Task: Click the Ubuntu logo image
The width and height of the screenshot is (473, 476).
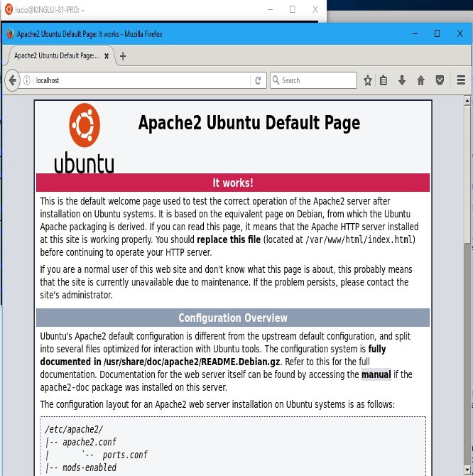Action: point(84,139)
